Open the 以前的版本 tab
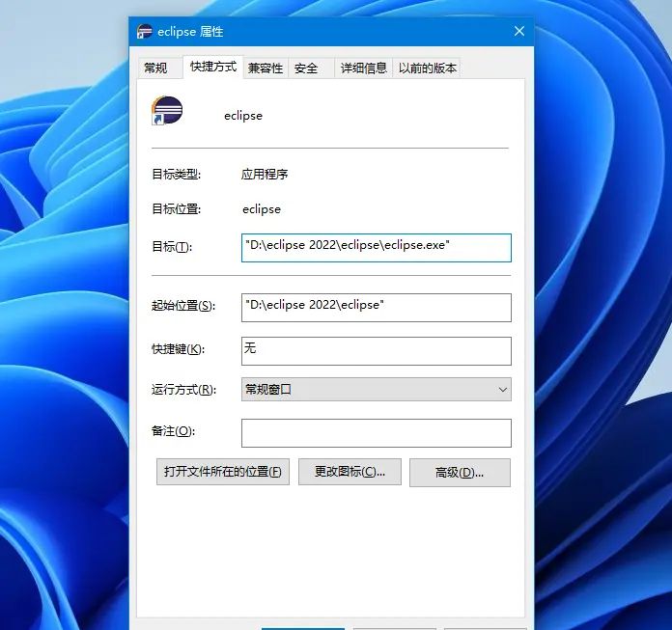This screenshot has height=630, width=672. tap(428, 68)
